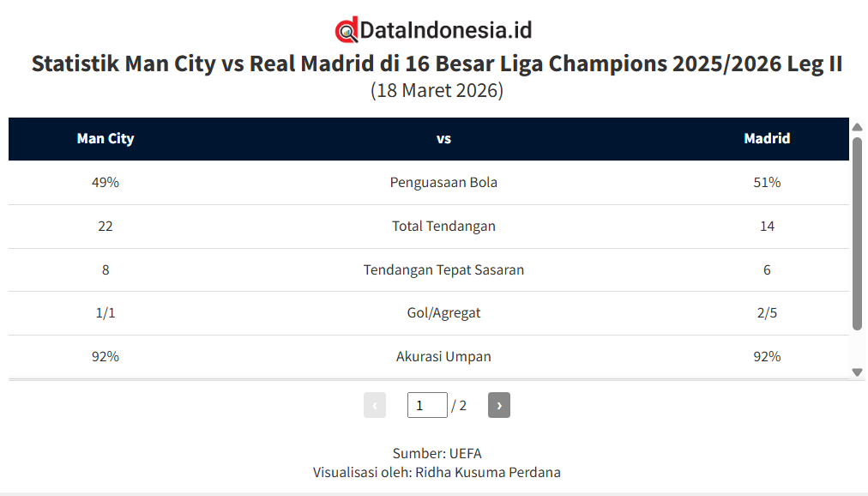
Task: Select the Tendangan Tepat Sasaran row
Action: 443,269
